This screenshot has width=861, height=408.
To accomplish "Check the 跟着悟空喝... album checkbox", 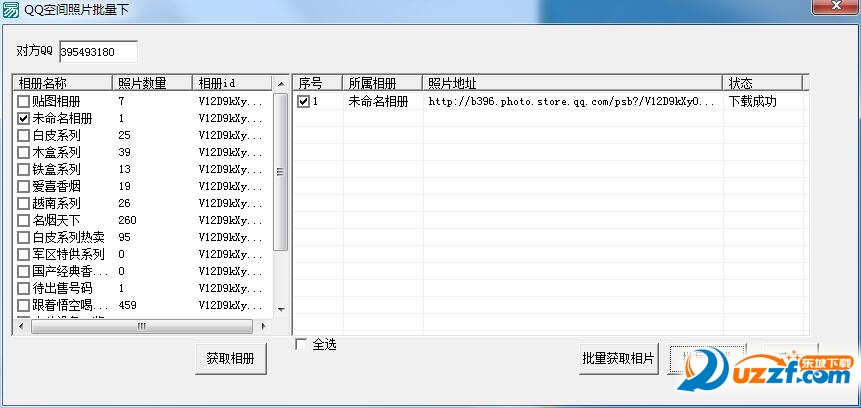I will (23, 305).
